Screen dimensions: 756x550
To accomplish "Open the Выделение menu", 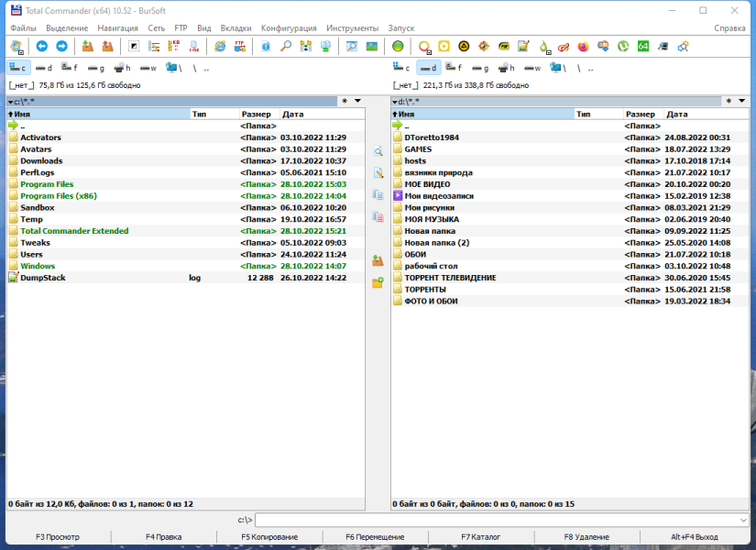I will [67, 28].
